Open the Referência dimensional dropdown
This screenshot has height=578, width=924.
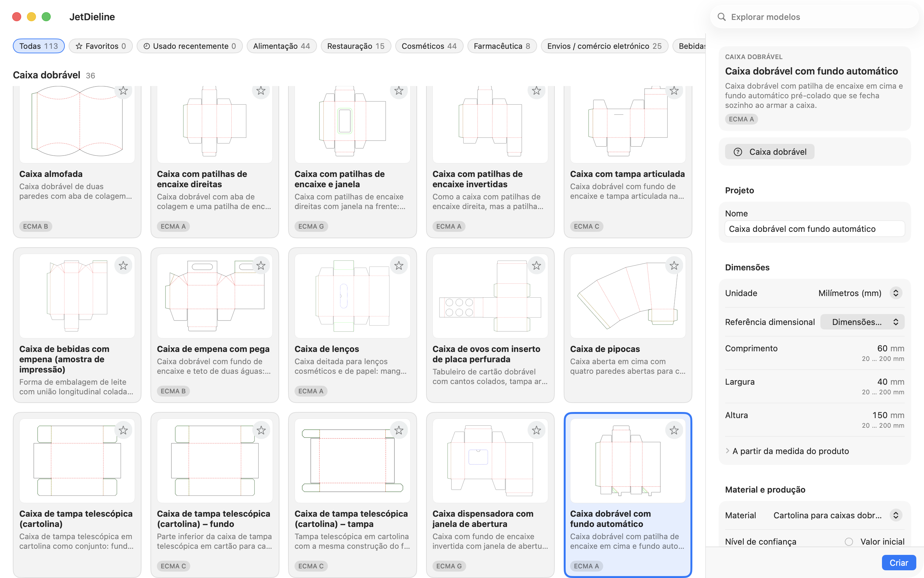point(862,322)
